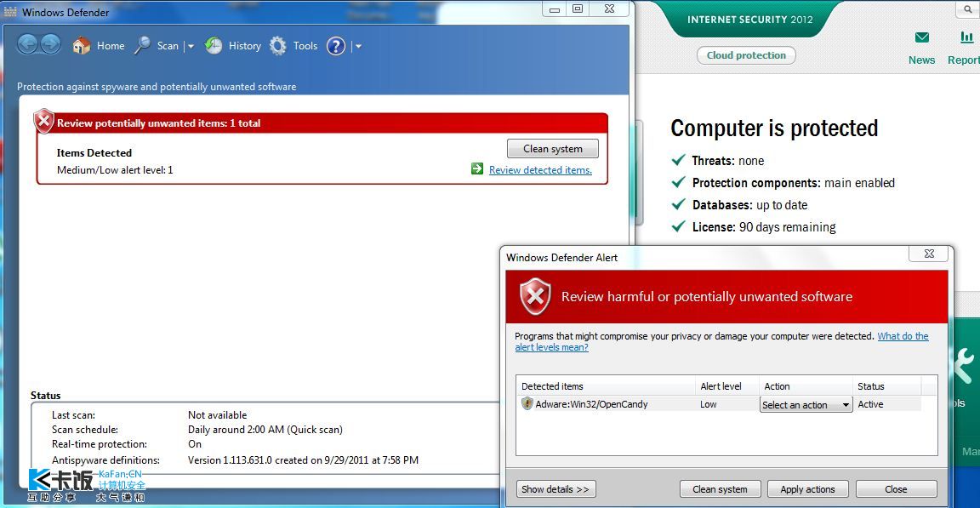Viewport: 980px width, 508px height.
Task: Click the 'Items Detected' heading
Action: (94, 152)
